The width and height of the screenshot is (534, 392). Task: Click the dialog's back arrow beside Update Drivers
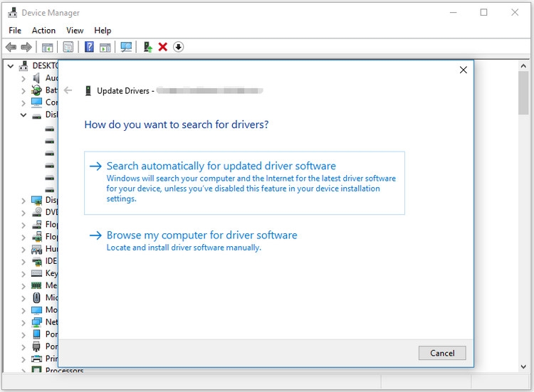coord(68,90)
